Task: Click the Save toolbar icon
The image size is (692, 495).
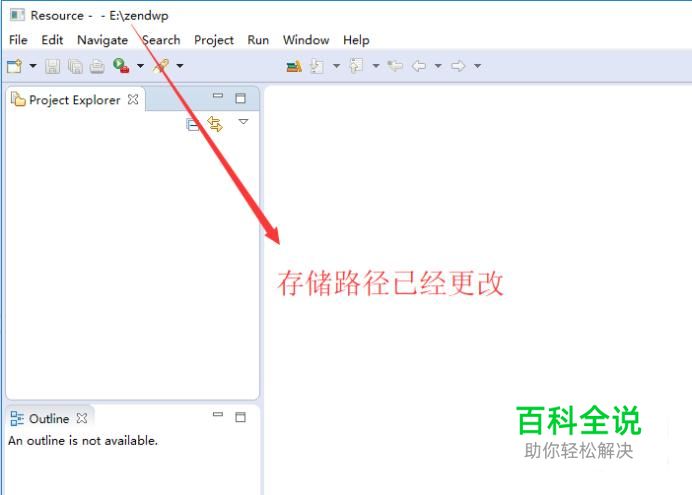Action: [x=53, y=66]
